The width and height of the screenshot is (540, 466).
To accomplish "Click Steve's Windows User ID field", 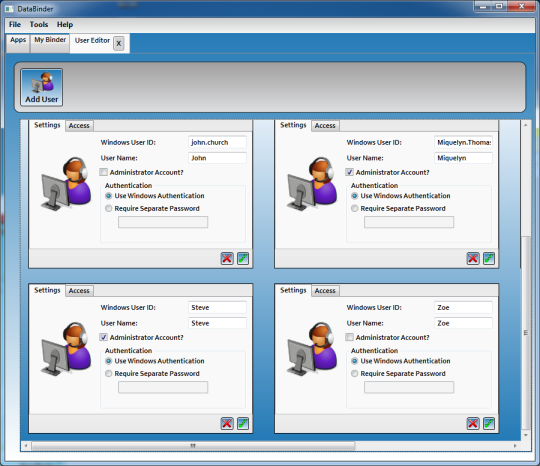I will pyautogui.click(x=217, y=308).
